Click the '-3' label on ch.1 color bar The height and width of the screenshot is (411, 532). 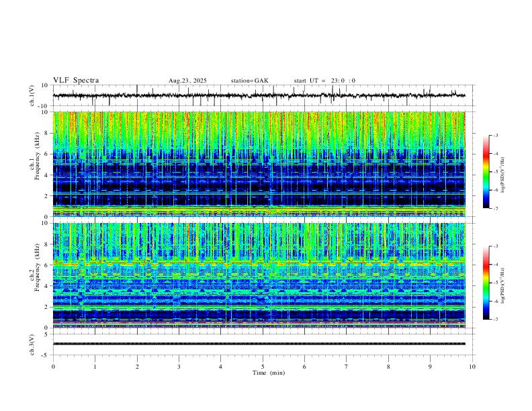coord(495,135)
